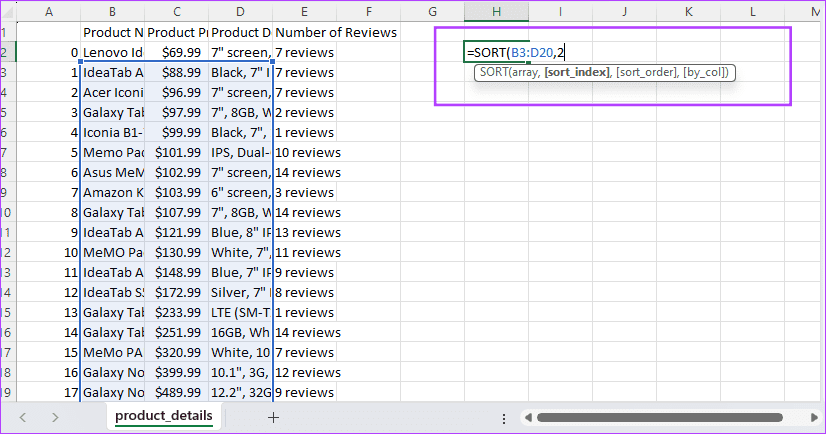The image size is (826, 434).
Task: Click array argument in SORT tooltip
Action: 524,72
